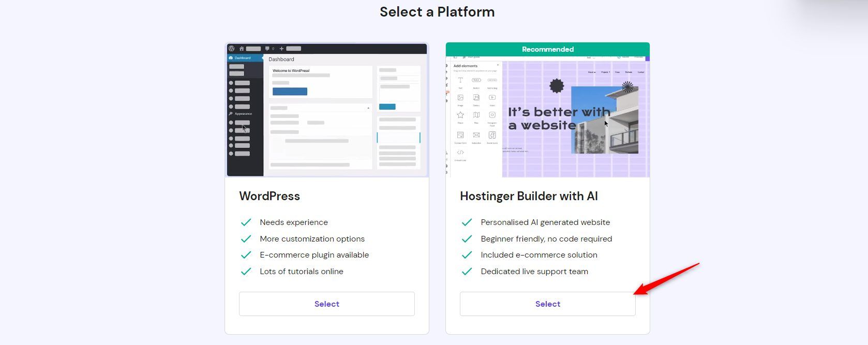Click checkmark beside Beginner friendly, no code required

[467, 239]
